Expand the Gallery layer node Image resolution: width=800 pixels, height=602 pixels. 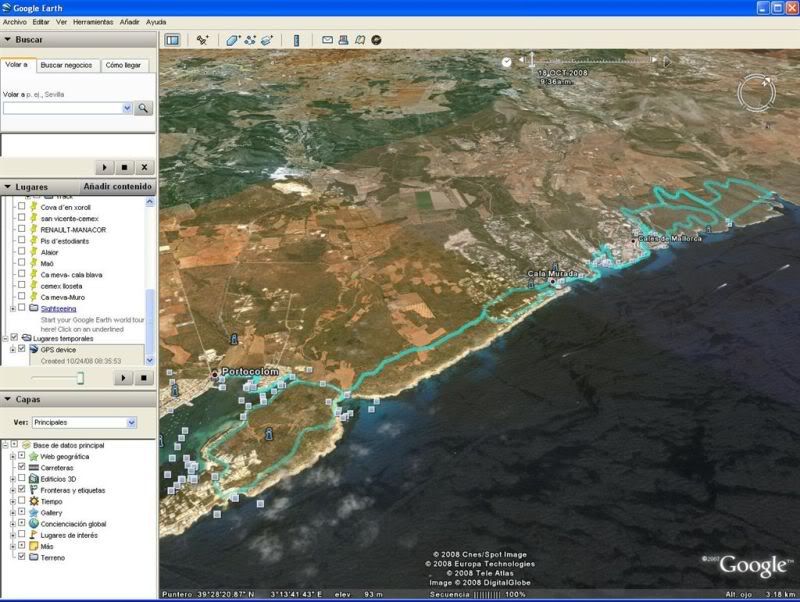click(x=13, y=513)
